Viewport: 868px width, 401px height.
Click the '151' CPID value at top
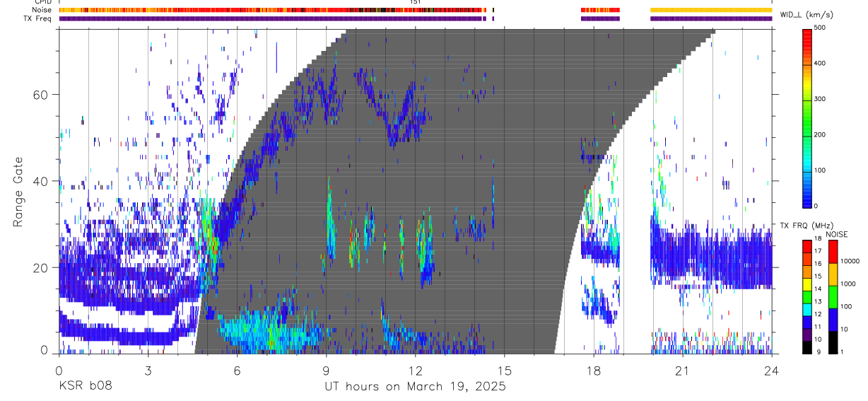click(x=415, y=2)
